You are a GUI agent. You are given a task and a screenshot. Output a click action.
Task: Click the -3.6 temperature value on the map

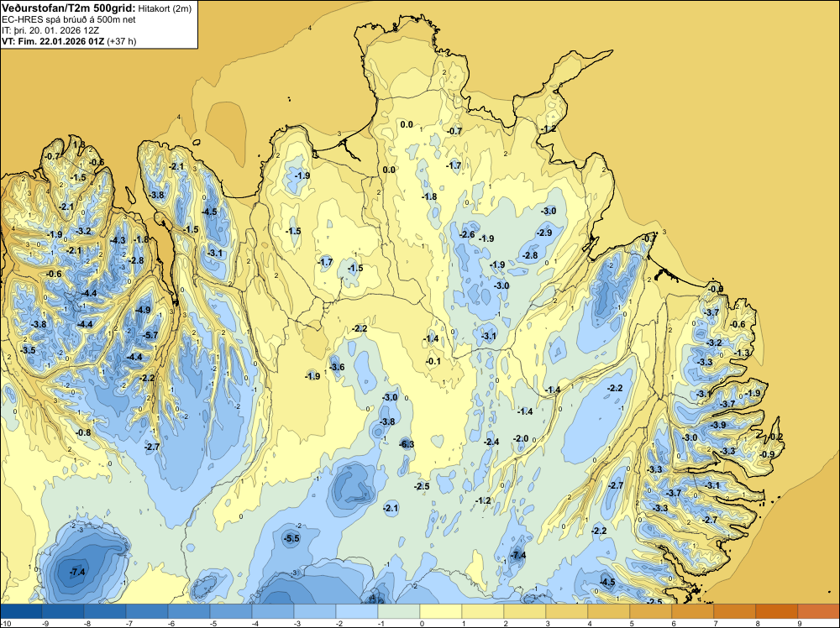[x=337, y=367]
